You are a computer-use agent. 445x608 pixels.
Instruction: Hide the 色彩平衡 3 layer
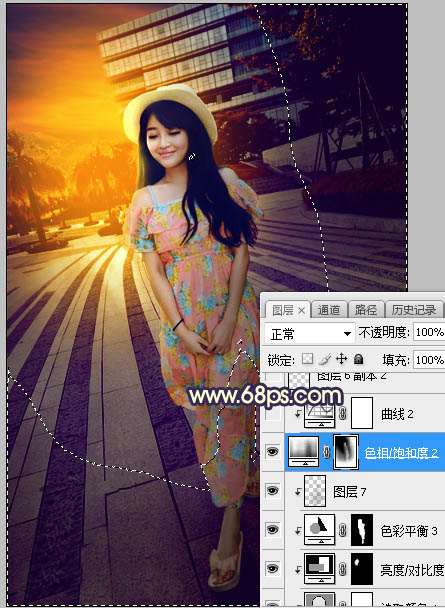point(273,530)
